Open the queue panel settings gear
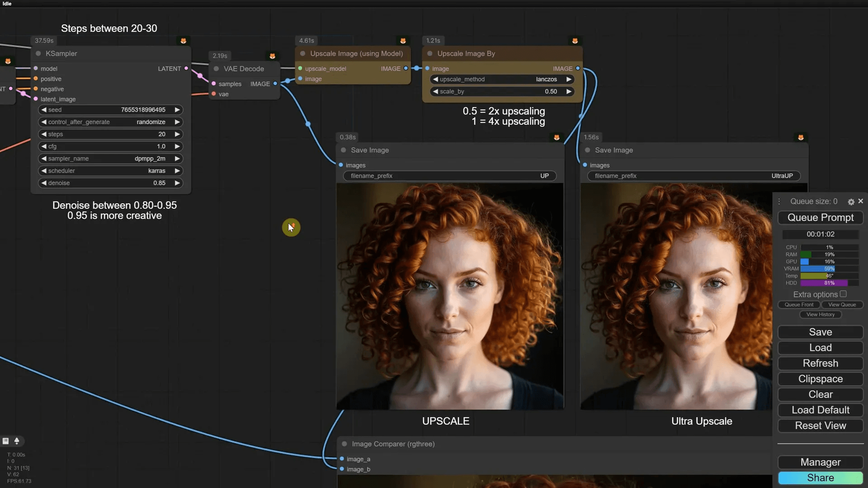 [x=851, y=202]
